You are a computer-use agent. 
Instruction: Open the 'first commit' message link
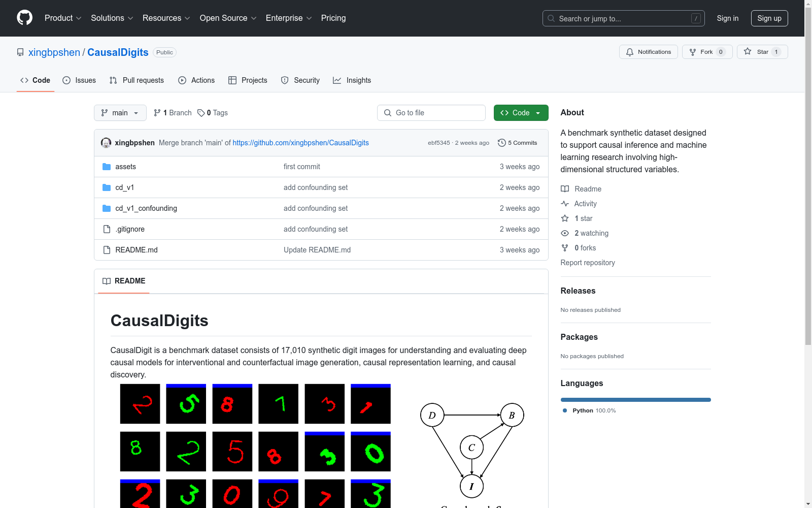tap(302, 167)
